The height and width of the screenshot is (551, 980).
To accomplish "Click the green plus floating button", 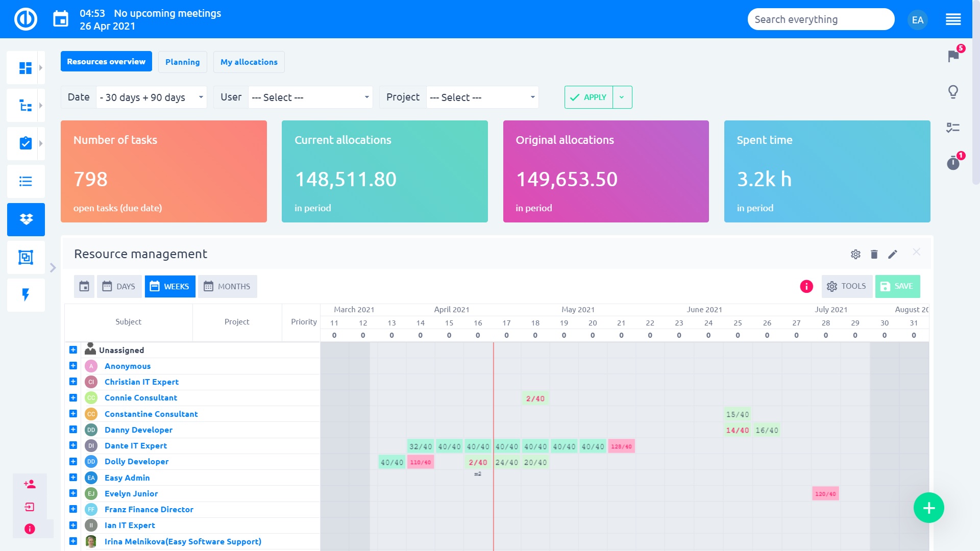I will 928,508.
